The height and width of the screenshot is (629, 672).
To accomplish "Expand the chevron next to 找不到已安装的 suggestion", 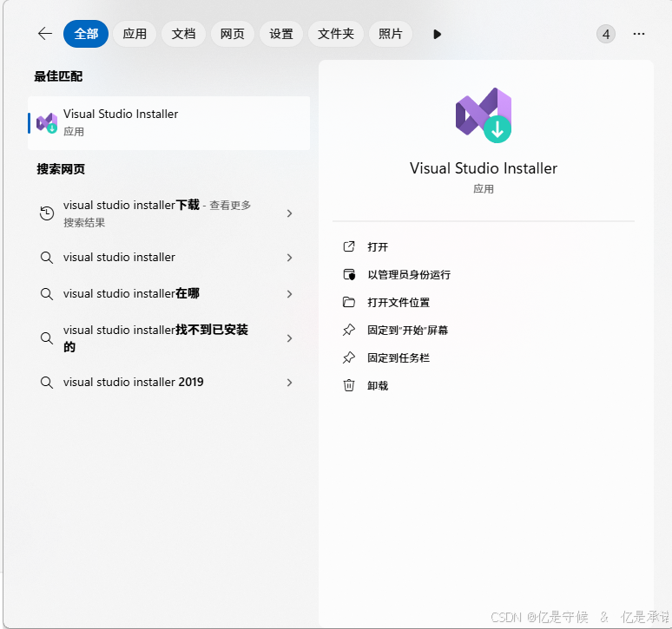I will click(290, 338).
